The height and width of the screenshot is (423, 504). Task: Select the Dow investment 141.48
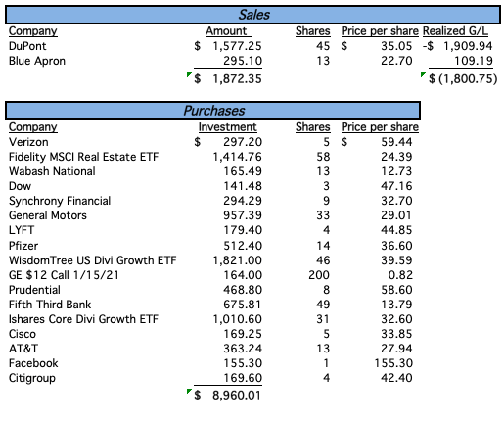(x=243, y=186)
